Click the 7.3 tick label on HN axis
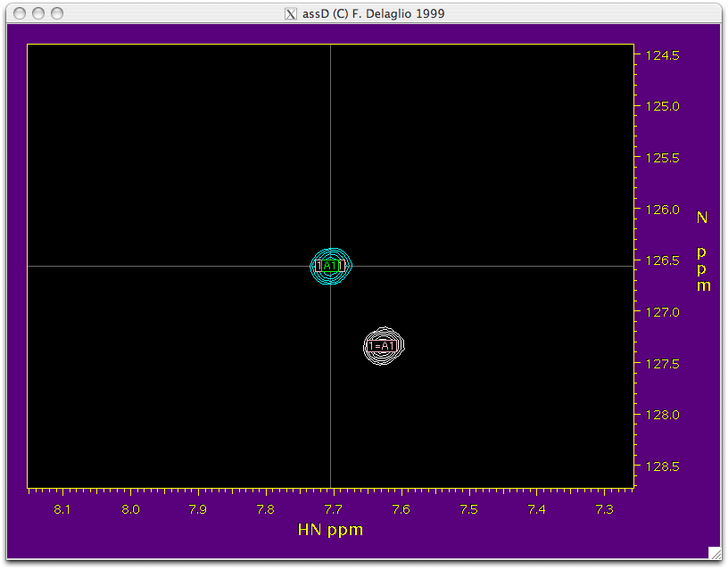Viewport: 728px width, 569px height. coord(603,509)
